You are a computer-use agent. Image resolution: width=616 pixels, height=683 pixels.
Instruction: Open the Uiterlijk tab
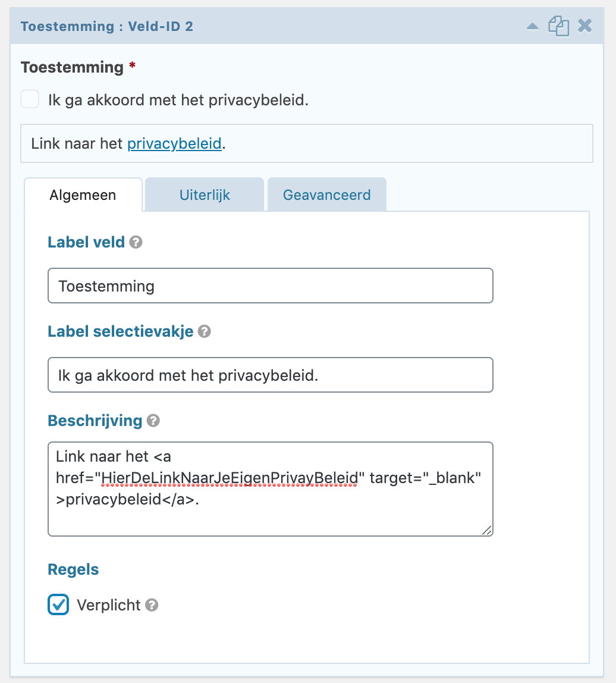tap(205, 195)
